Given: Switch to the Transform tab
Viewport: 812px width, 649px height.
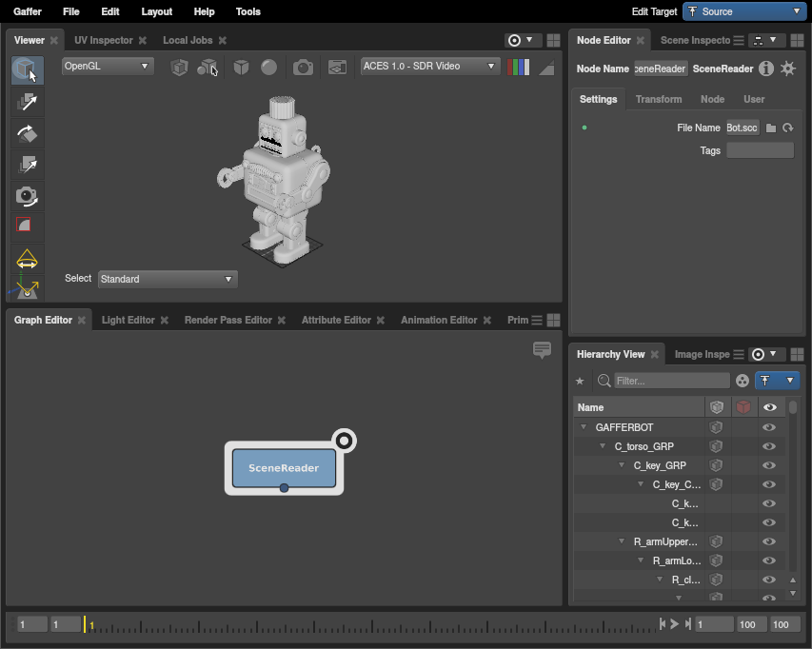Looking at the screenshot, I should pos(658,99).
